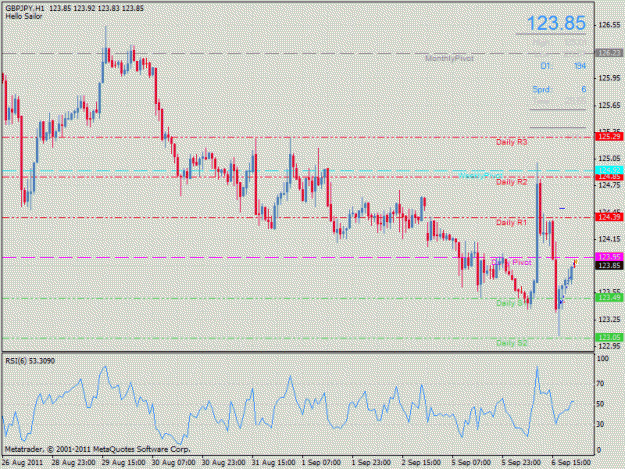
Task: Click the '26 Aug 2011' time axis label
Action: click(x=22, y=463)
